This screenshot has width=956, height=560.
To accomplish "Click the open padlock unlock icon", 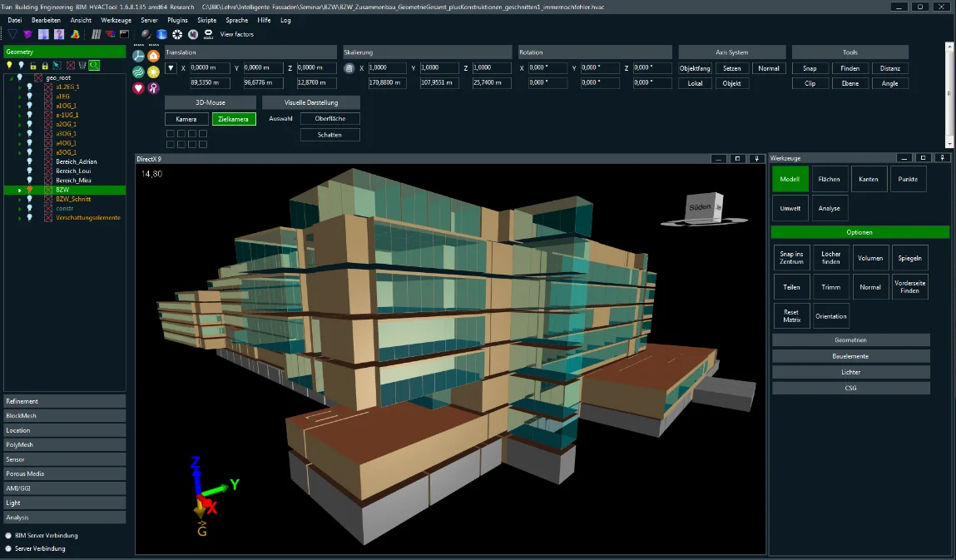I will [33, 65].
